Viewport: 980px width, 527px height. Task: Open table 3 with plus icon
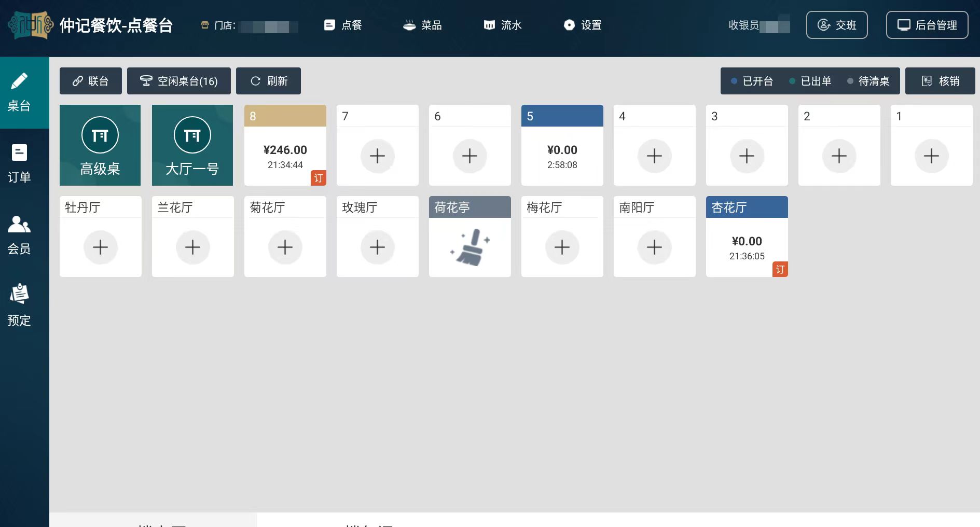click(x=747, y=145)
